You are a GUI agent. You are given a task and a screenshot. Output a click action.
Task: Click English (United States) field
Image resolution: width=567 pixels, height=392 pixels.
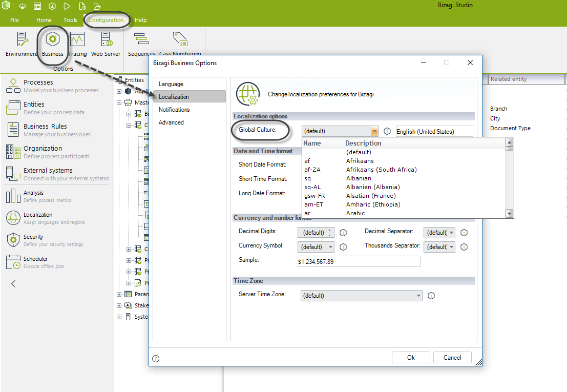(434, 132)
